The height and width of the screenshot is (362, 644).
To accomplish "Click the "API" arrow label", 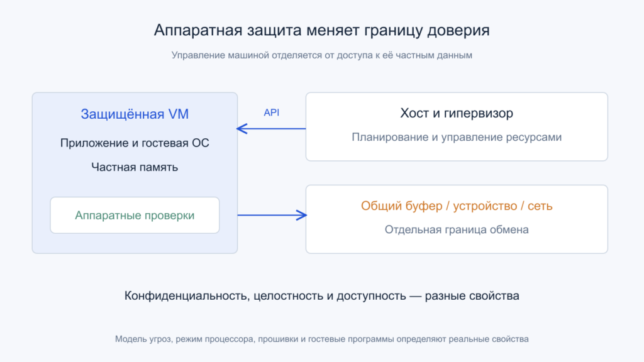I will pyautogui.click(x=272, y=112).
